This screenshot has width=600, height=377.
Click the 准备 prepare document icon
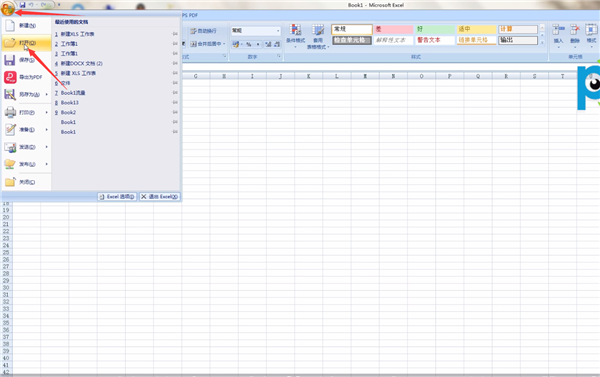pos(10,130)
